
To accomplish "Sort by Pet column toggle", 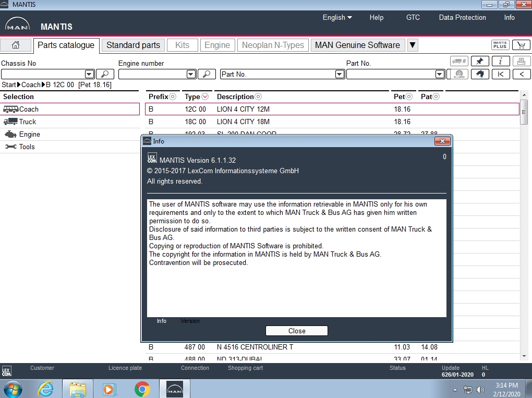I will [409, 97].
